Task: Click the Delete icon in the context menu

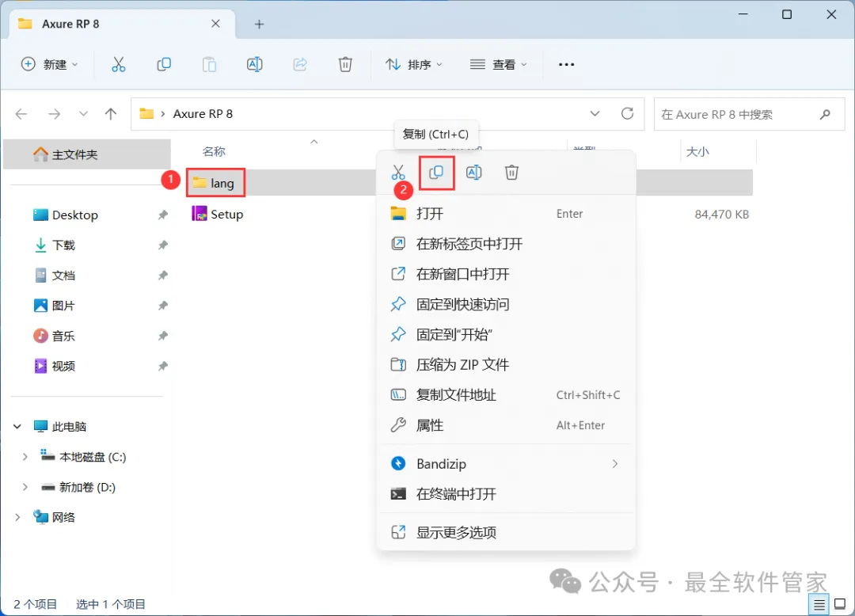Action: coord(511,173)
